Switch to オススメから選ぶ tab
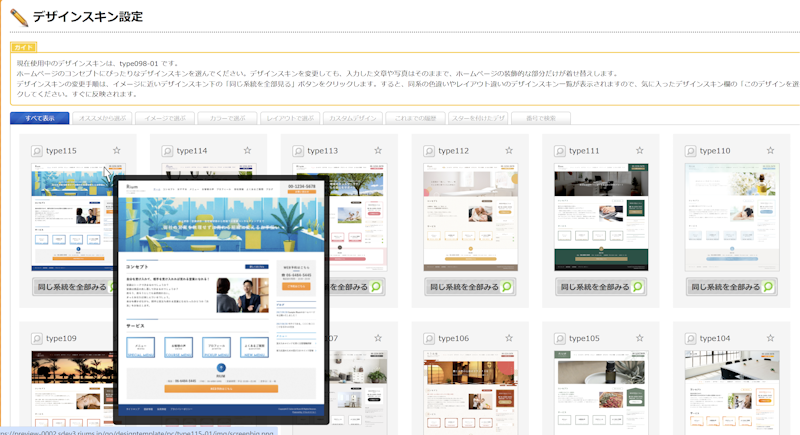Image resolution: width=800 pixels, height=435 pixels. (102, 118)
